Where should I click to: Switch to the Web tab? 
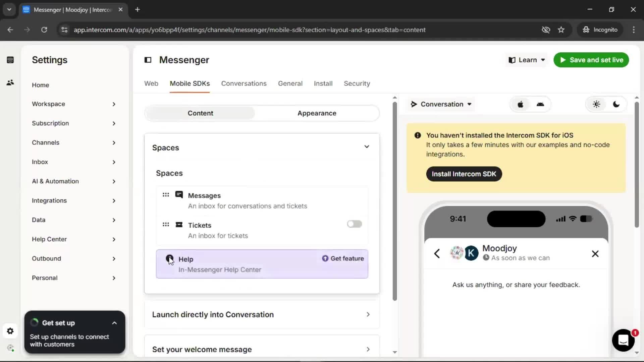151,83
